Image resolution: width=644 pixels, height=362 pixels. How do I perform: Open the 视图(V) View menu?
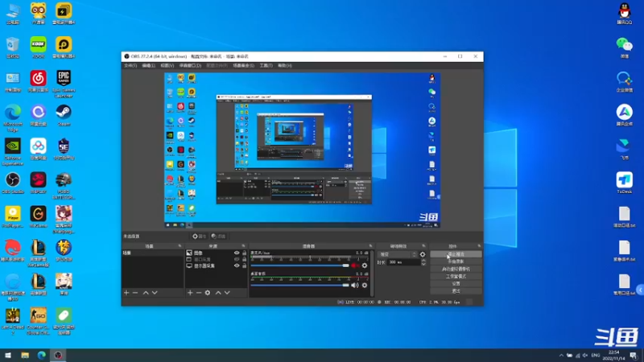coord(167,66)
